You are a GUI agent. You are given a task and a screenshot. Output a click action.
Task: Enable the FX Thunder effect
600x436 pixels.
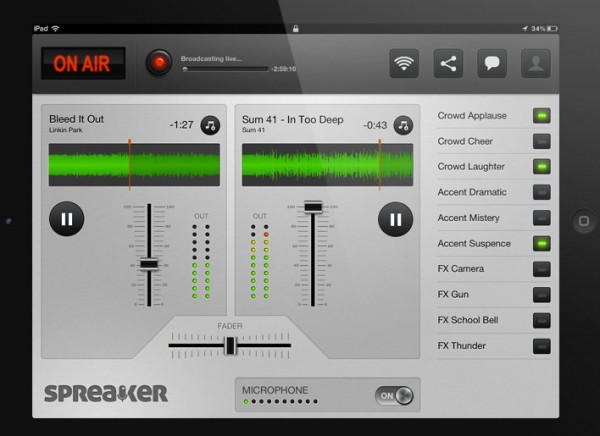click(541, 346)
